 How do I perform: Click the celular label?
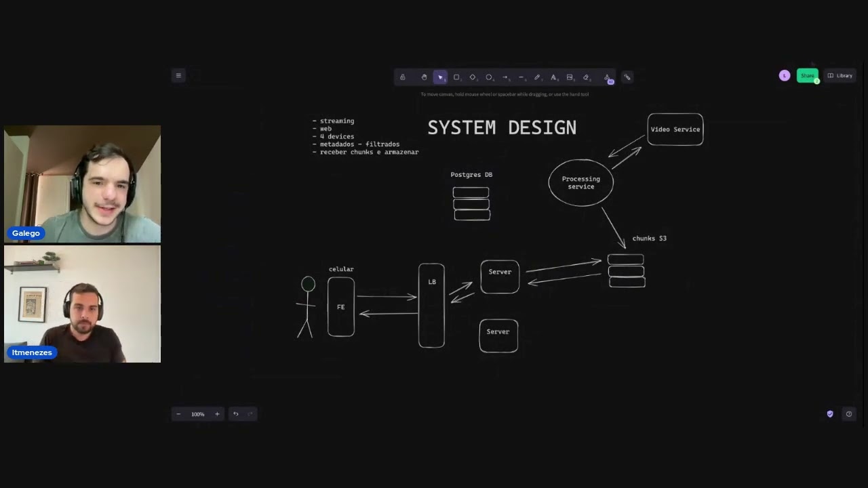[x=341, y=269]
